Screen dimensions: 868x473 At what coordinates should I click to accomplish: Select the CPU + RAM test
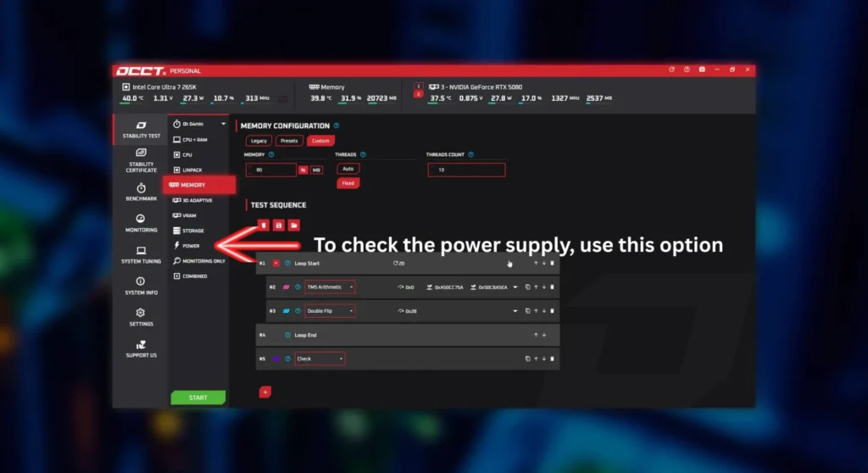point(191,140)
